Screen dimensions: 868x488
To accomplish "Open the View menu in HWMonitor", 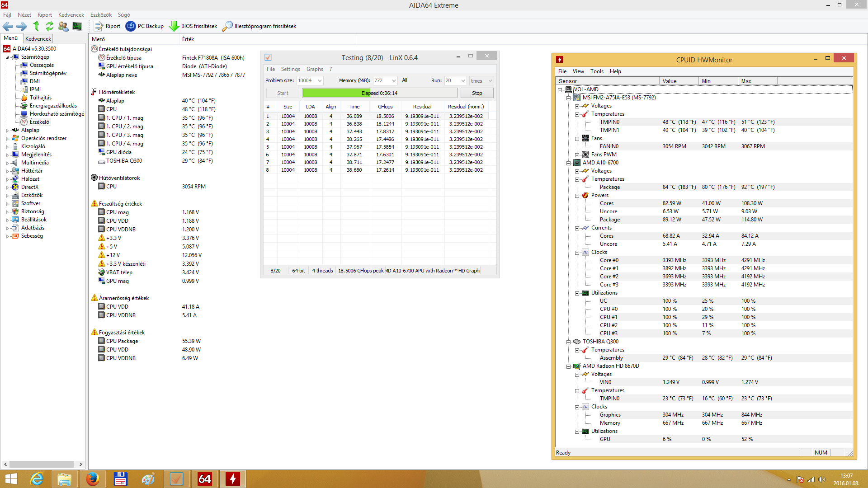I will click(x=578, y=71).
